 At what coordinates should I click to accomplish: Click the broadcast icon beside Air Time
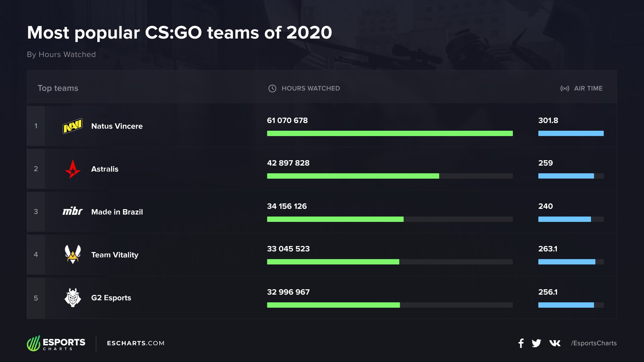[565, 88]
